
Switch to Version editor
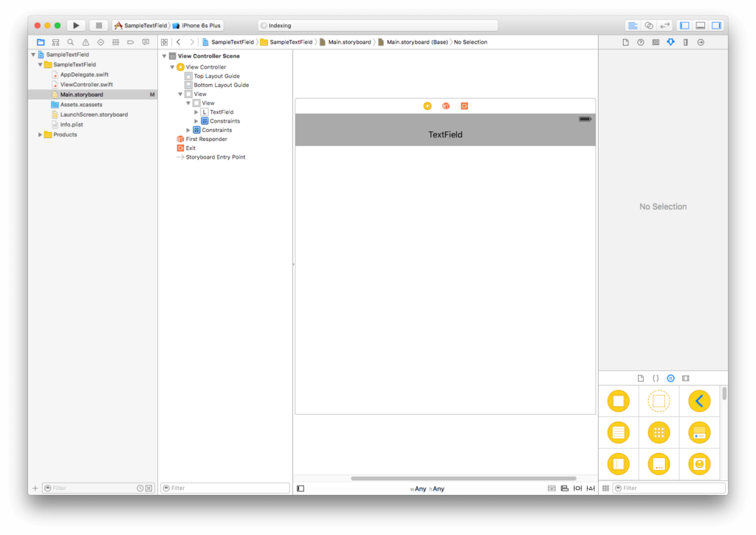[664, 26]
